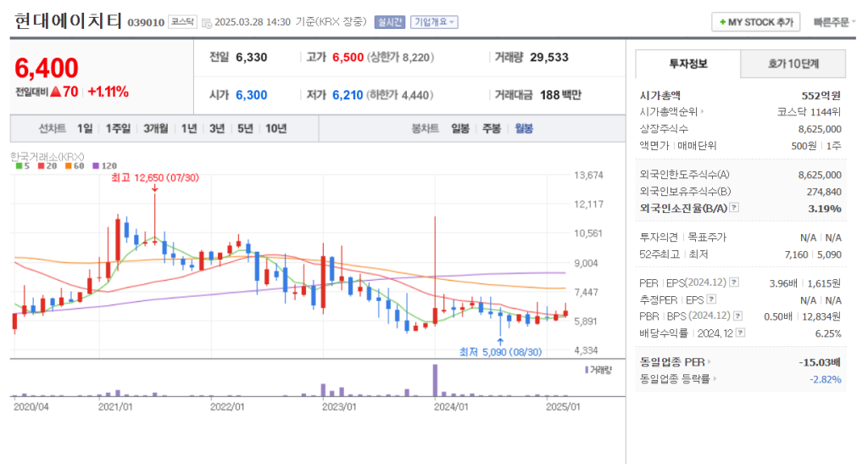Click the purple 120 moving average legend swatch
Image resolution: width=868 pixels, height=464 pixels.
click(x=95, y=165)
